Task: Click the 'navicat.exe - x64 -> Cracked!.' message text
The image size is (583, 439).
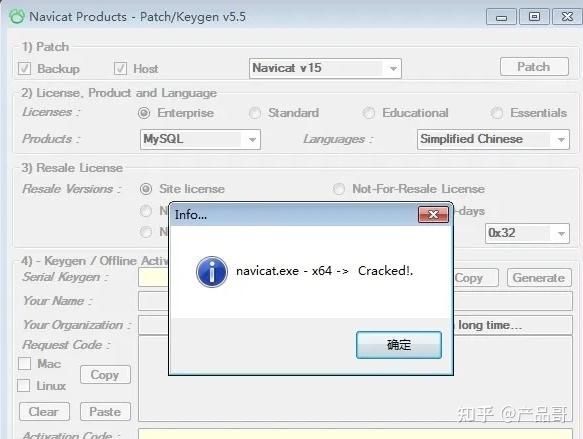Action: [x=325, y=271]
